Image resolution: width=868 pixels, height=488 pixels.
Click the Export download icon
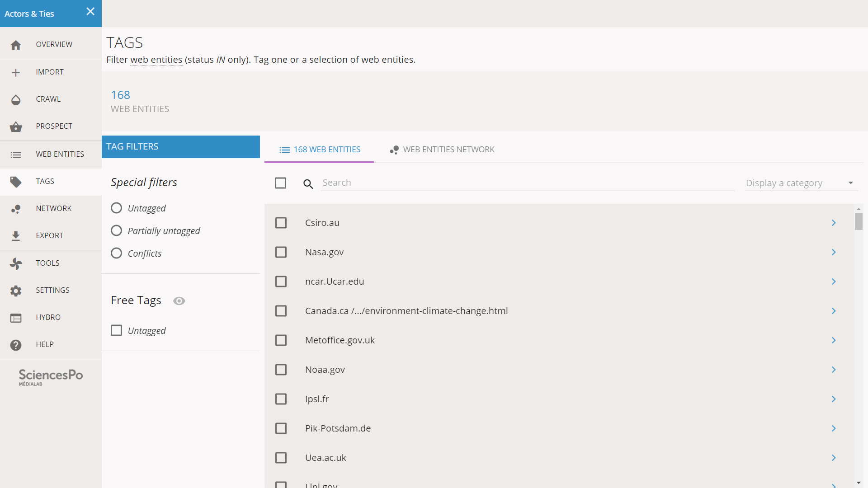tap(16, 236)
